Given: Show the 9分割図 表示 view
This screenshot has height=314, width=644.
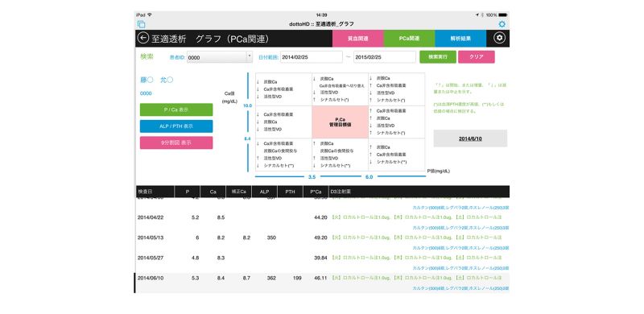Looking at the screenshot, I should pyautogui.click(x=176, y=143).
